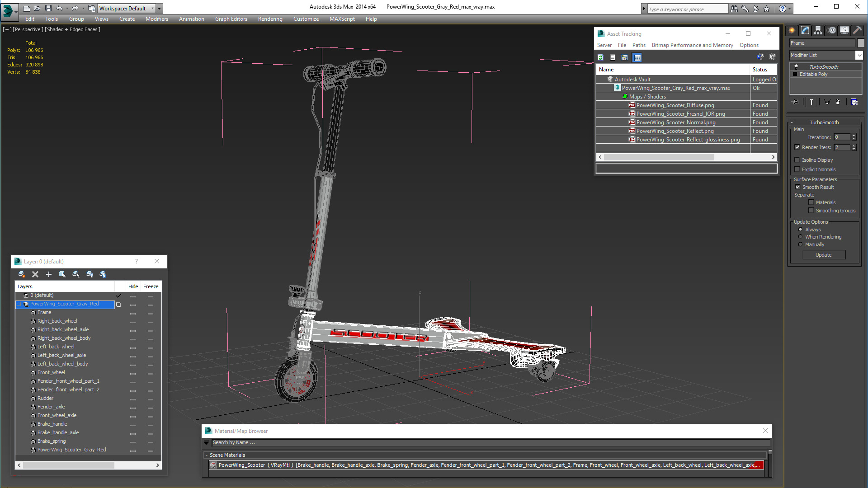Click the Tree View icon in Asset Tracking
The height and width of the screenshot is (488, 868).
tap(625, 57)
